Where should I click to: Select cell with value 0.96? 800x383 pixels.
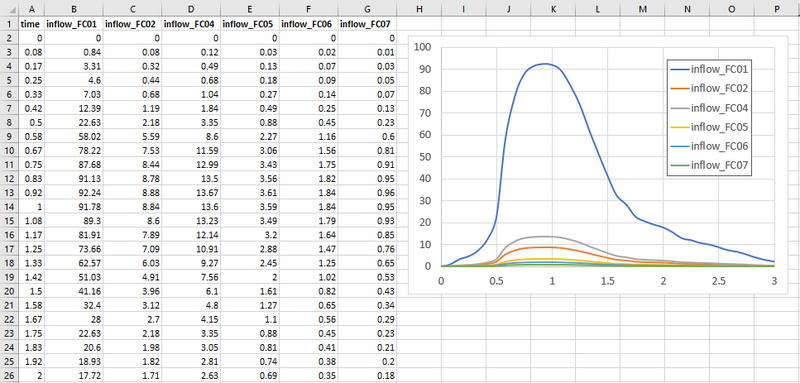(x=368, y=194)
